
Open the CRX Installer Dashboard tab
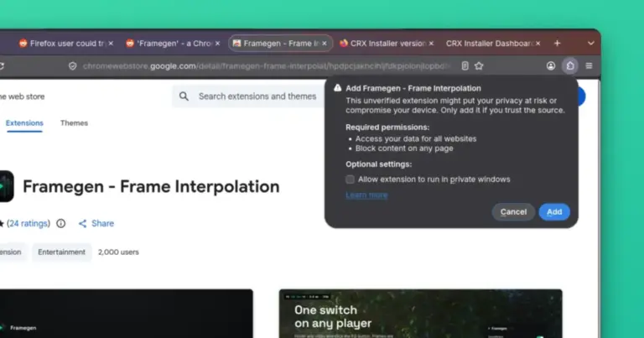click(493, 43)
